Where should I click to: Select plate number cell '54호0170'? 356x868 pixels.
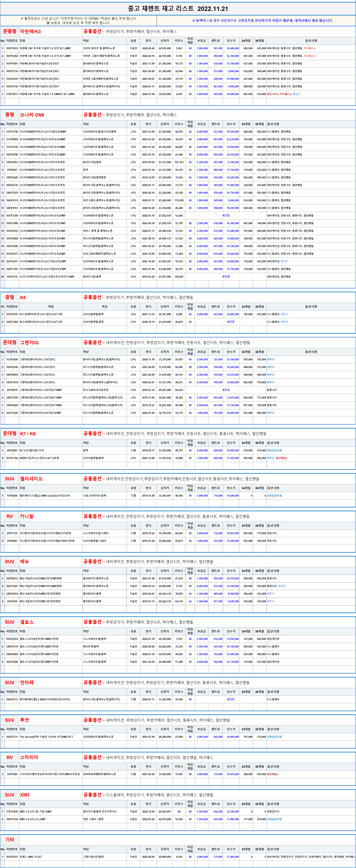(x=12, y=277)
